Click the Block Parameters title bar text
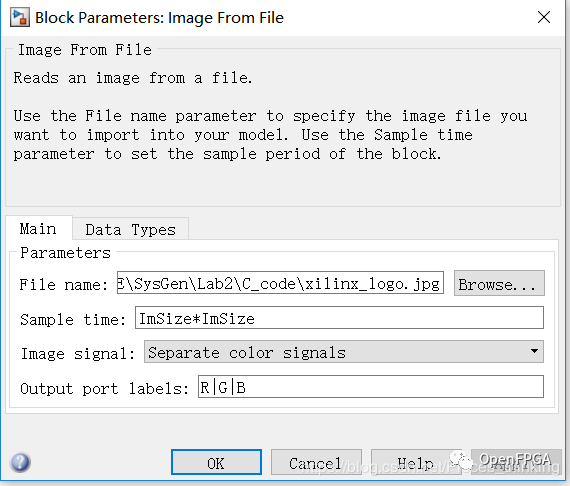570x486 pixels. tap(159, 18)
